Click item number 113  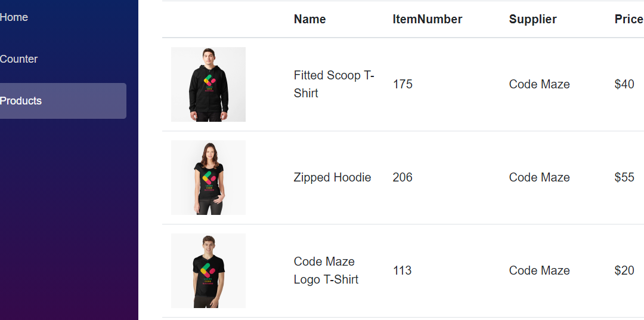402,270
